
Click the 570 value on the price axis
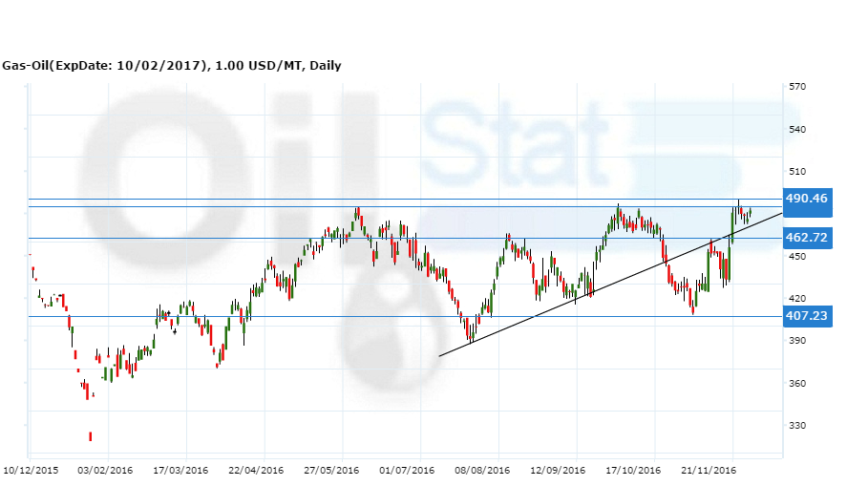coord(798,87)
